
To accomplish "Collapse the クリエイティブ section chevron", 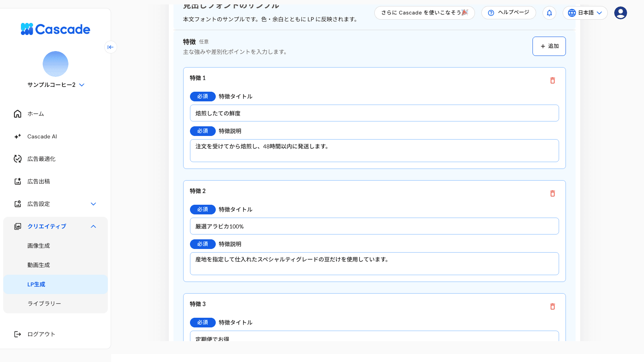I will point(93,226).
